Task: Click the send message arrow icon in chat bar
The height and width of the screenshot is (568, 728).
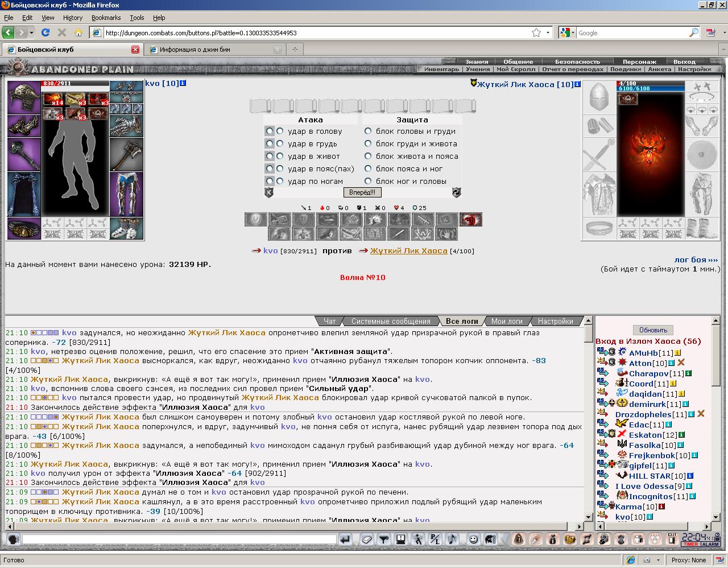Action: [x=345, y=538]
